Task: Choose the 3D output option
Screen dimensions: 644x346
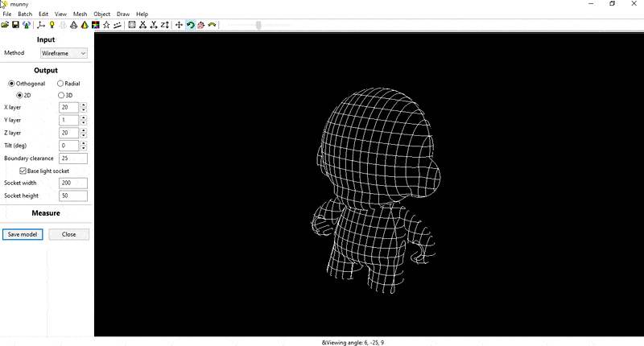Action: pyautogui.click(x=61, y=95)
